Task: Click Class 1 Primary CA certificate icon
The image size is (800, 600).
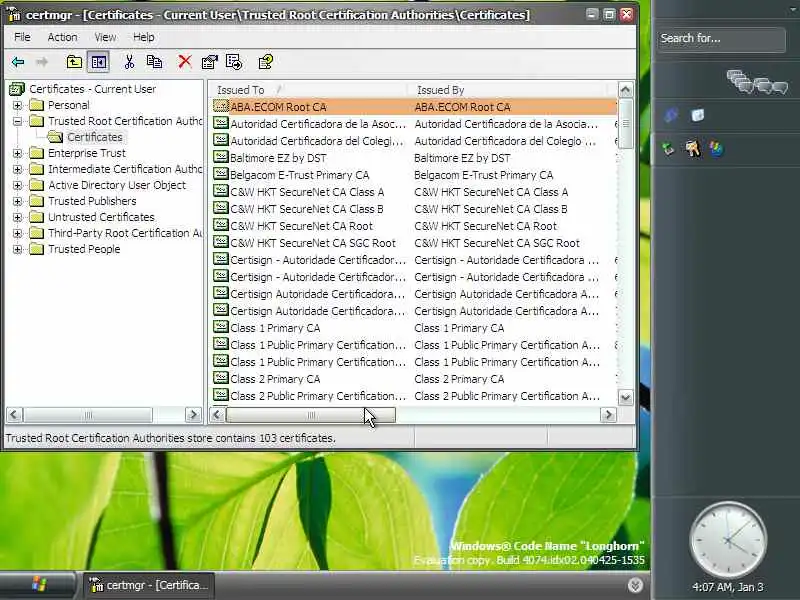Action: [x=220, y=327]
